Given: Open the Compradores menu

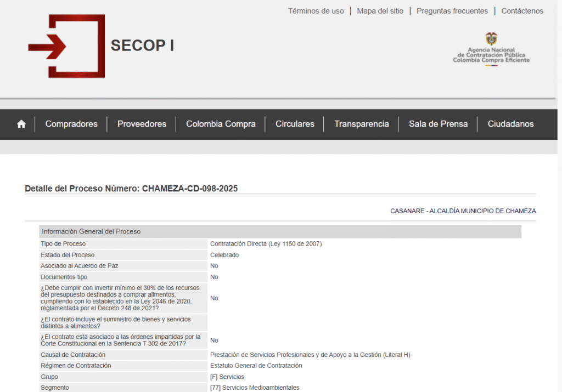Looking at the screenshot, I should point(71,124).
